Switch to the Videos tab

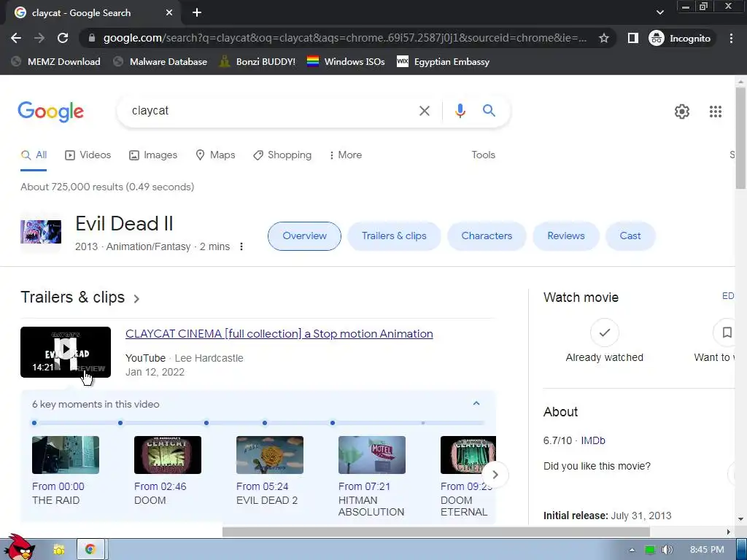click(88, 155)
